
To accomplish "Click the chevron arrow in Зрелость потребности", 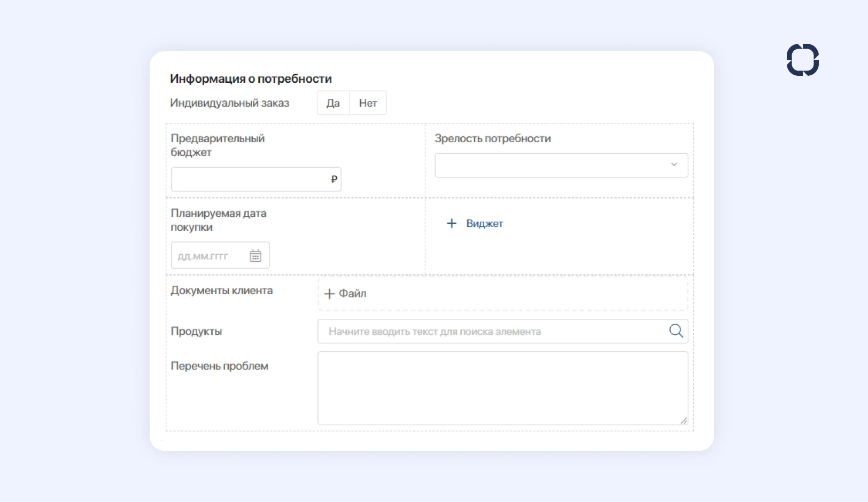I will (674, 164).
